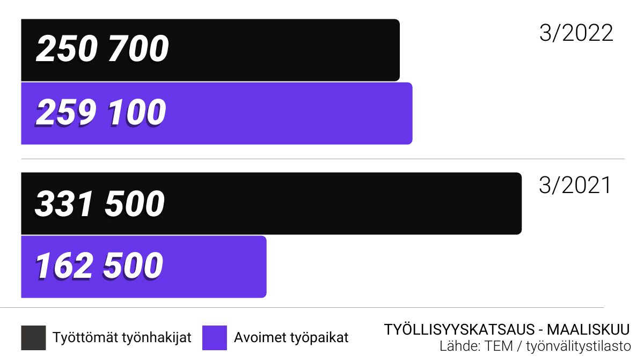644x362 pixels.
Task: Click the Avoimet työpaikat legend label
Action: (291, 338)
